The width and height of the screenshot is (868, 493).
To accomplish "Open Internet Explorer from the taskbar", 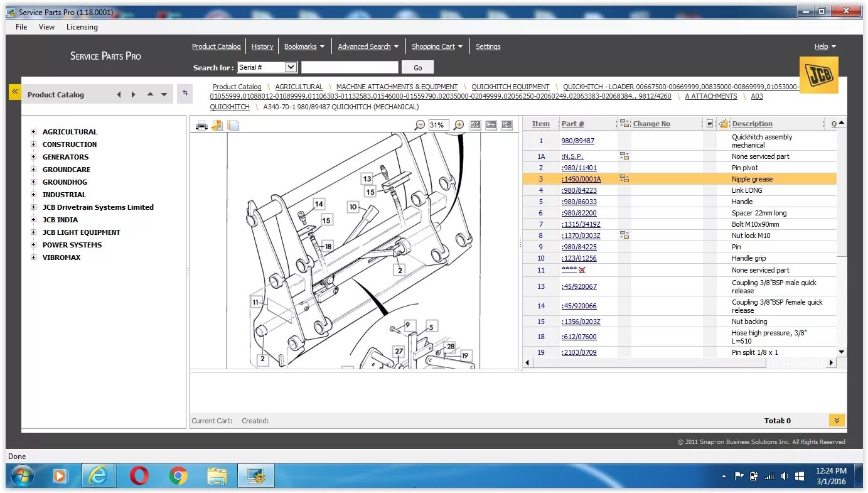I will [x=99, y=477].
